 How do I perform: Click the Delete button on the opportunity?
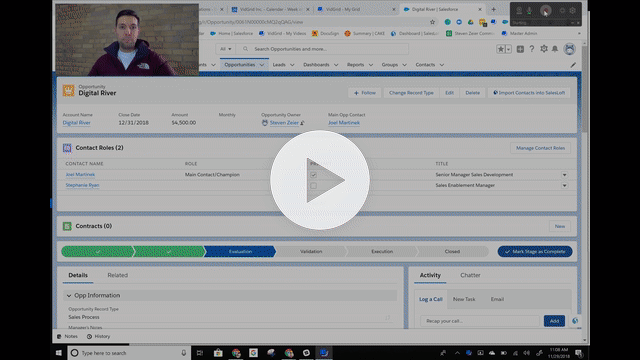(x=473, y=93)
